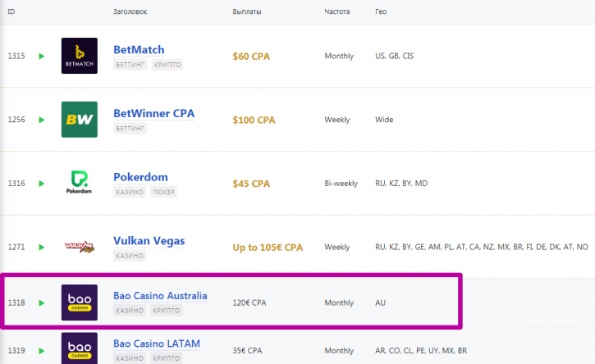This screenshot has width=595, height=364.
Task: Open the Vulkan Vegas logo thumbnail
Action: pyautogui.click(x=80, y=247)
